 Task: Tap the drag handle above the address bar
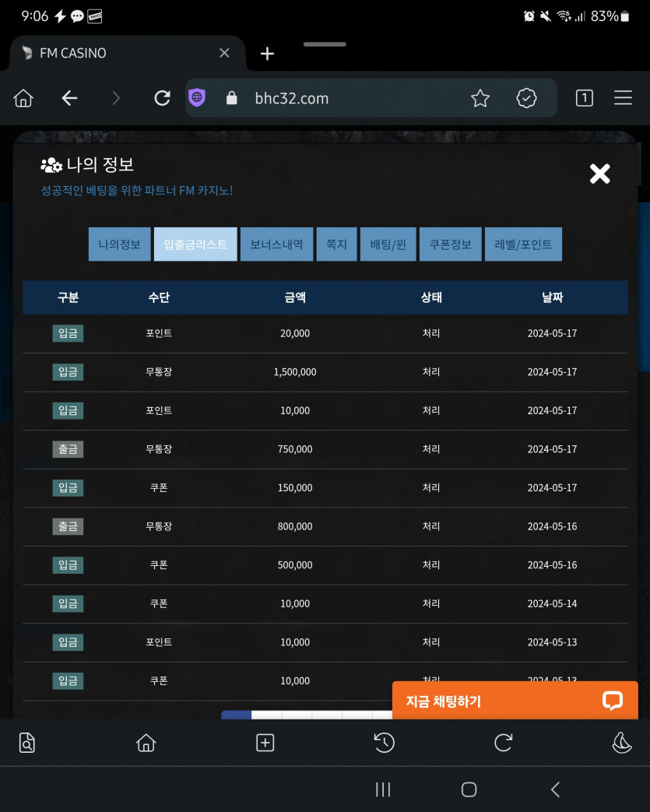coord(325,44)
